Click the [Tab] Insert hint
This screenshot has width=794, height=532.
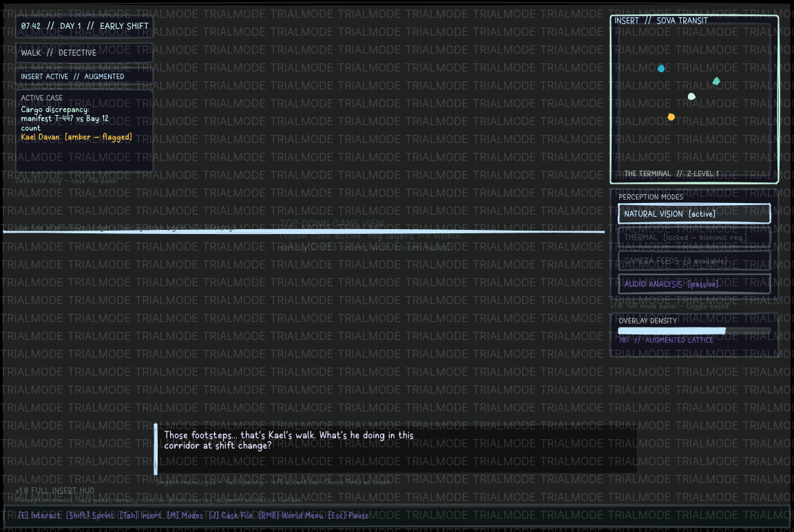pos(140,515)
